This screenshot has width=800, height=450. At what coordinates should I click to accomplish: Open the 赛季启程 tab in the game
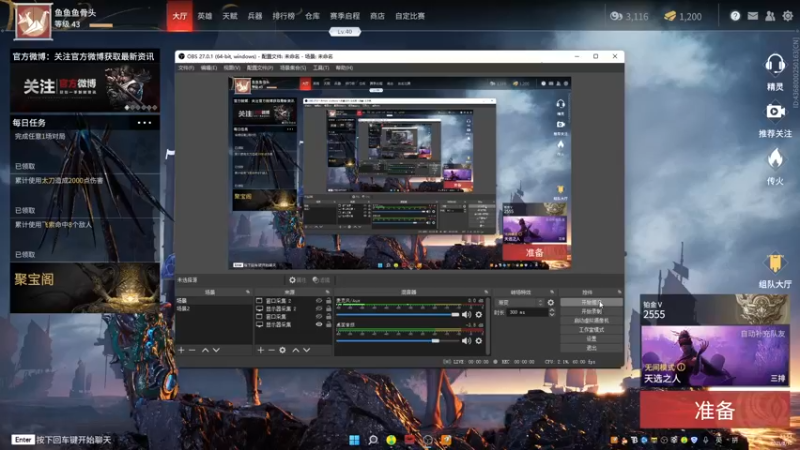(345, 16)
